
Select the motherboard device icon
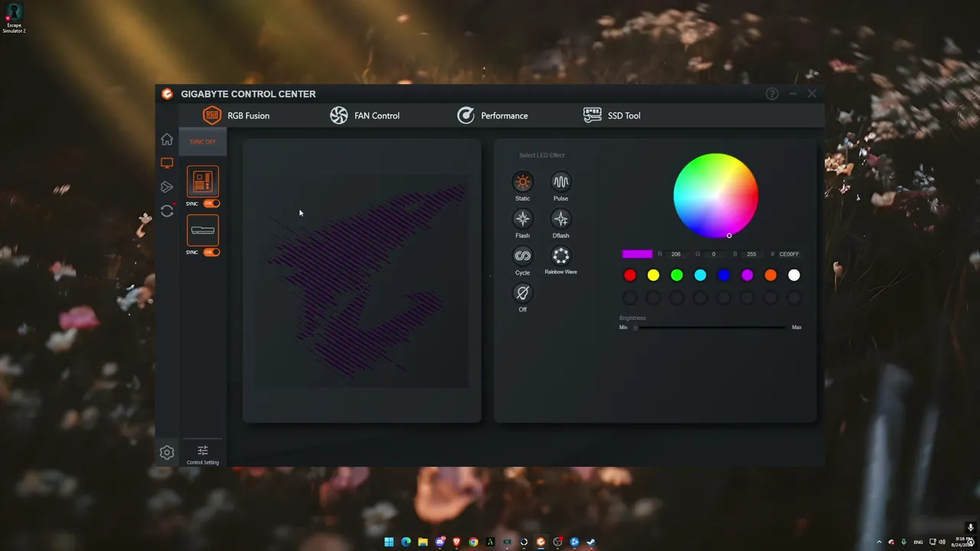(203, 181)
